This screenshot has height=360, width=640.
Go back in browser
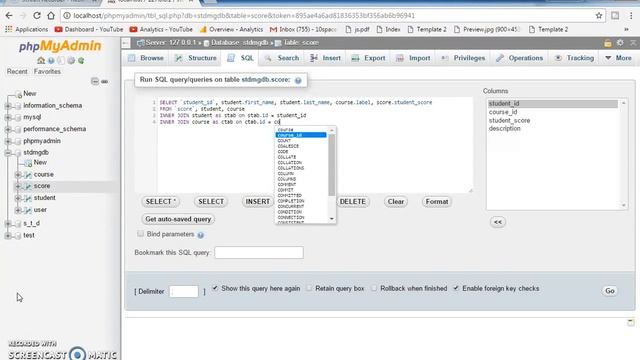click(x=9, y=16)
